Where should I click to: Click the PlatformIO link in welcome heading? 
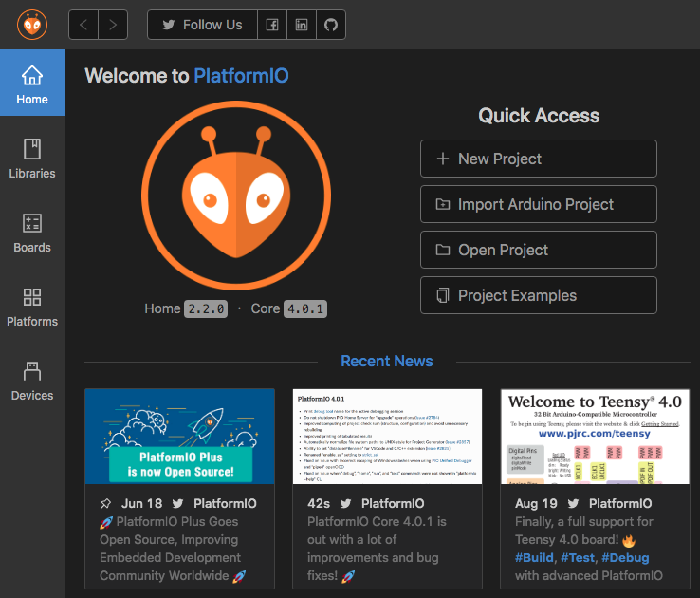[241, 76]
